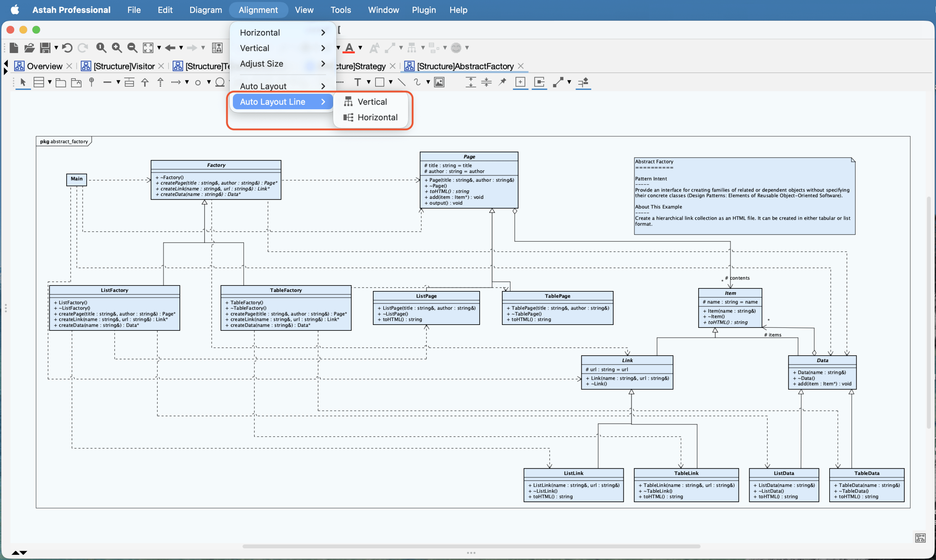Expand the Horizontal alignment submenu

tap(283, 33)
